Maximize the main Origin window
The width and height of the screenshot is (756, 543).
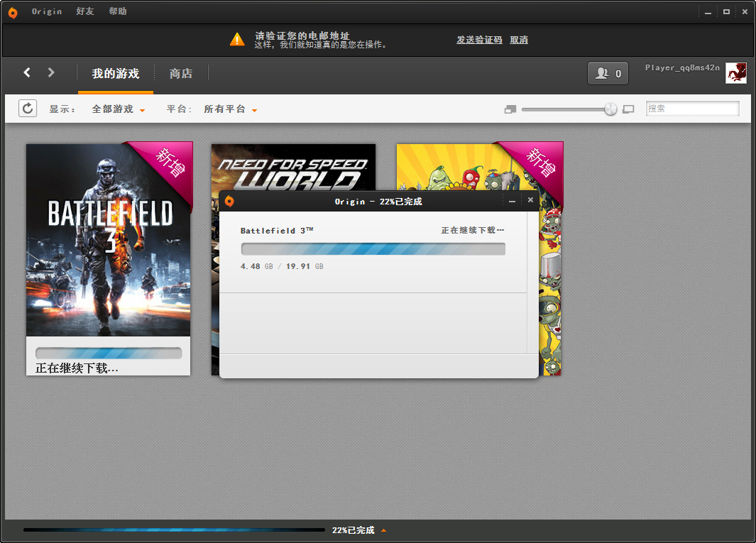pyautogui.click(x=726, y=12)
